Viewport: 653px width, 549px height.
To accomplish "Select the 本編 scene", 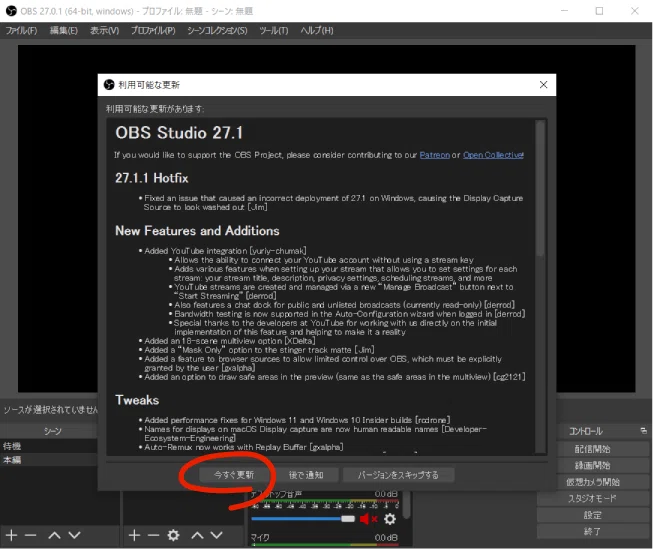I will click(49, 460).
